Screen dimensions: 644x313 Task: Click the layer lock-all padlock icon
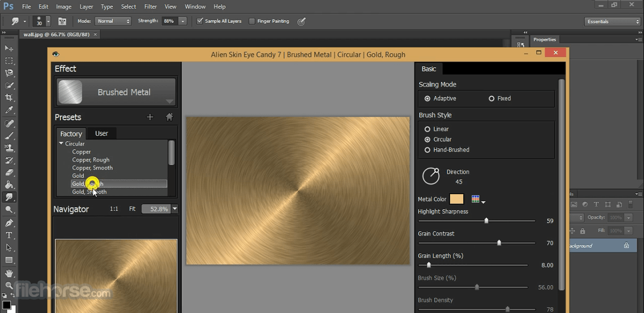coord(583,231)
